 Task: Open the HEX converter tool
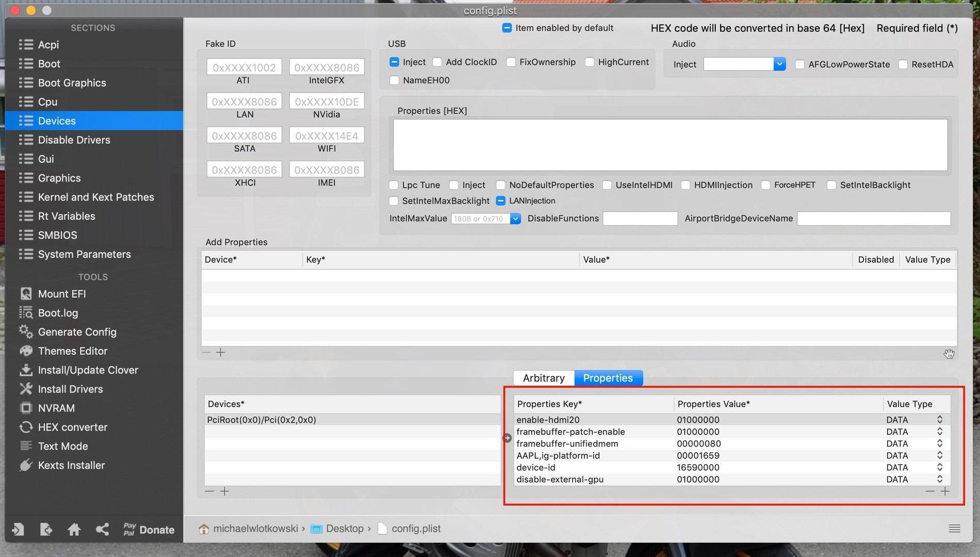pos(72,428)
